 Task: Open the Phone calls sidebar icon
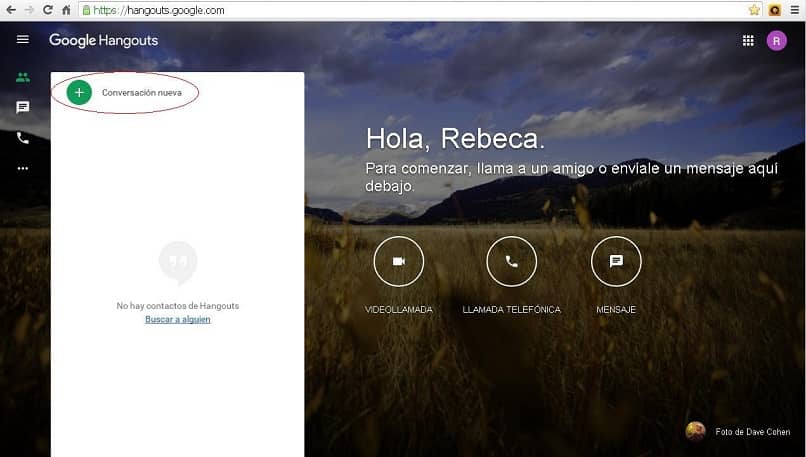tap(23, 138)
